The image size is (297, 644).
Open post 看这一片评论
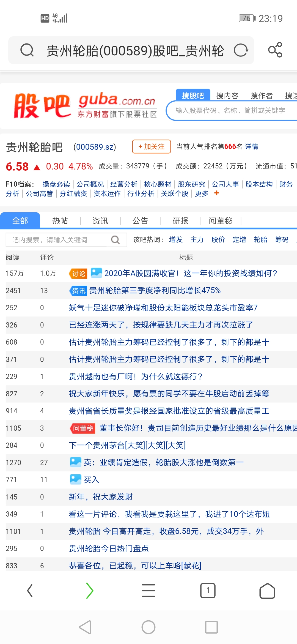pyautogui.click(x=169, y=514)
